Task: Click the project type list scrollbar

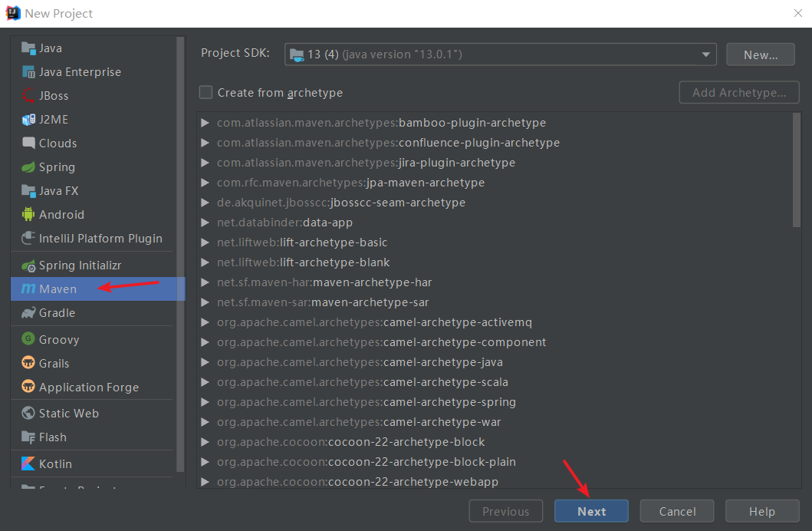Action: (180, 254)
